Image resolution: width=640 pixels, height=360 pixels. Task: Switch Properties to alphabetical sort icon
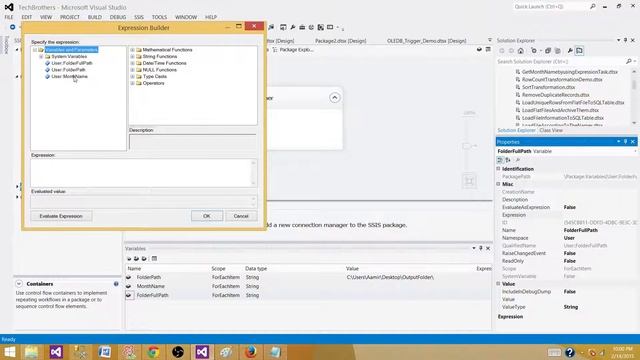point(508,160)
